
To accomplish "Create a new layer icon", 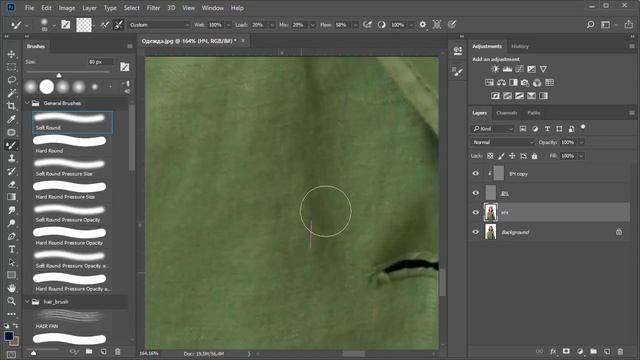I will coord(607,351).
